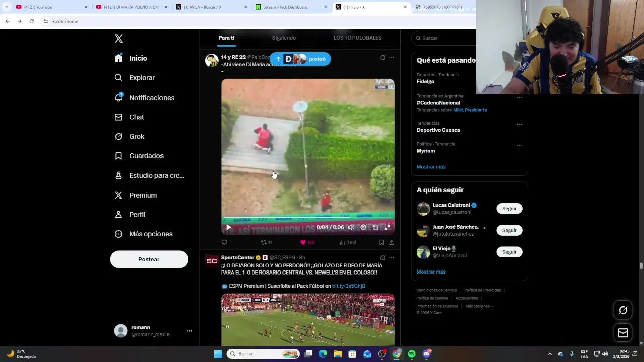644x362 pixels.
Task: Open Guardados bookmarks in the sidebar
Action: 139,156
